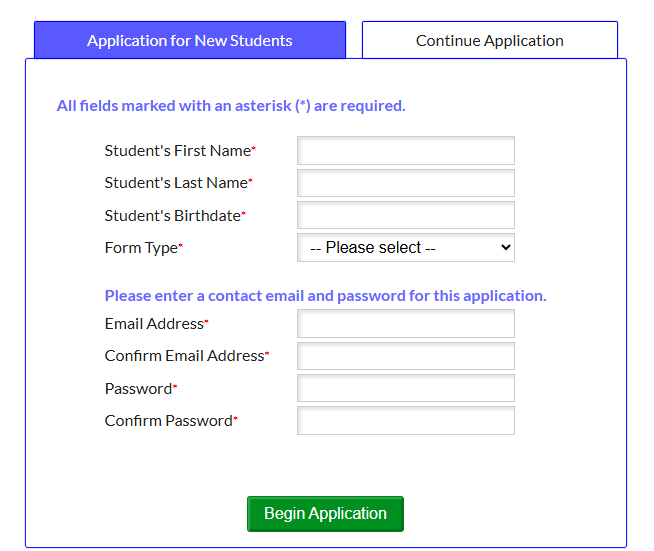This screenshot has width=654, height=551.
Task: Click the "Student's Birthdate" label text
Action: 172,216
